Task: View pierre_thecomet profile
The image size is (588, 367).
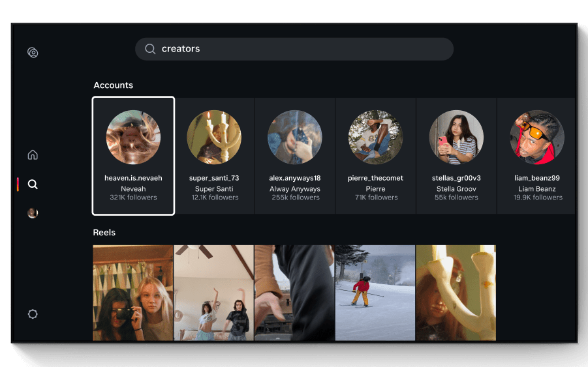Action: pos(375,156)
